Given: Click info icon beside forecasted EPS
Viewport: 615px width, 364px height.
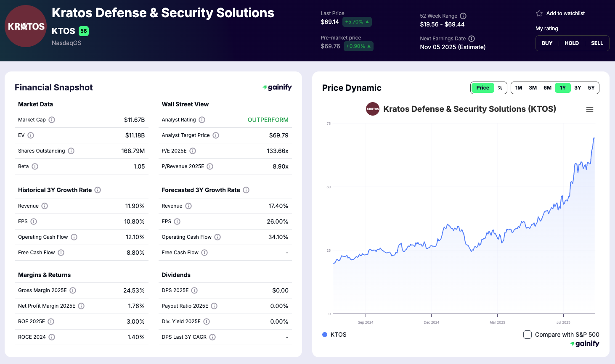Looking at the screenshot, I should tap(177, 222).
